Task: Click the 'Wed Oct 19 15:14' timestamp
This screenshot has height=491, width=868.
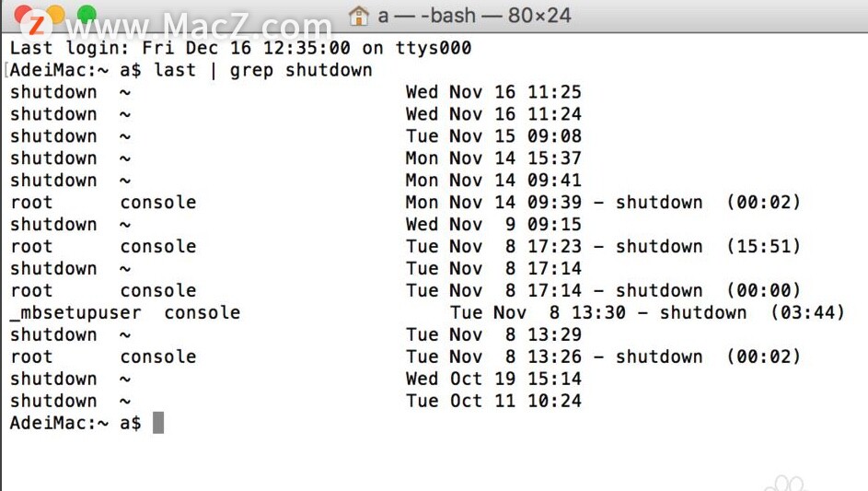Action: [493, 379]
